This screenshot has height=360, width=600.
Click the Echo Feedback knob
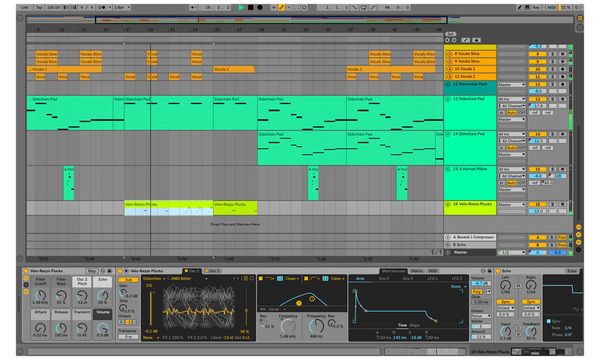point(530,331)
